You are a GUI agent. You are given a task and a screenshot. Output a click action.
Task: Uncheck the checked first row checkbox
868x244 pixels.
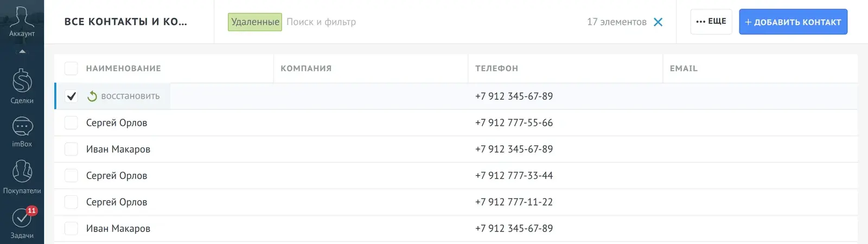point(71,96)
